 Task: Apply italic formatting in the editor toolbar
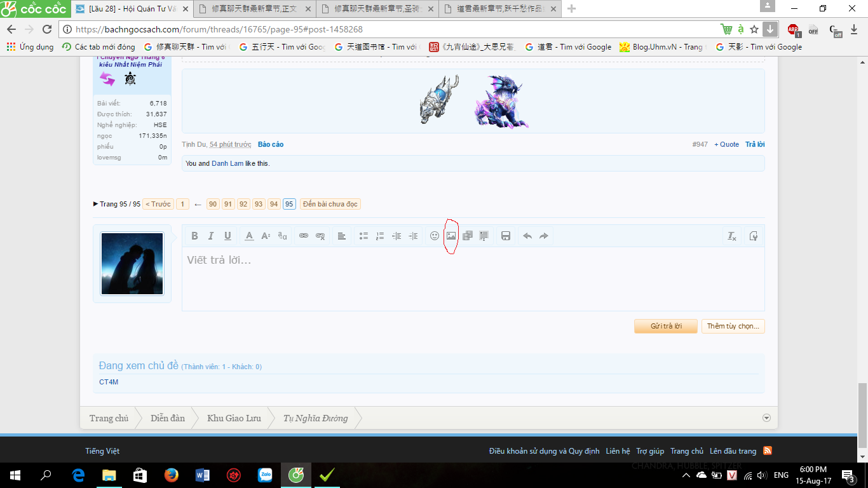point(211,236)
